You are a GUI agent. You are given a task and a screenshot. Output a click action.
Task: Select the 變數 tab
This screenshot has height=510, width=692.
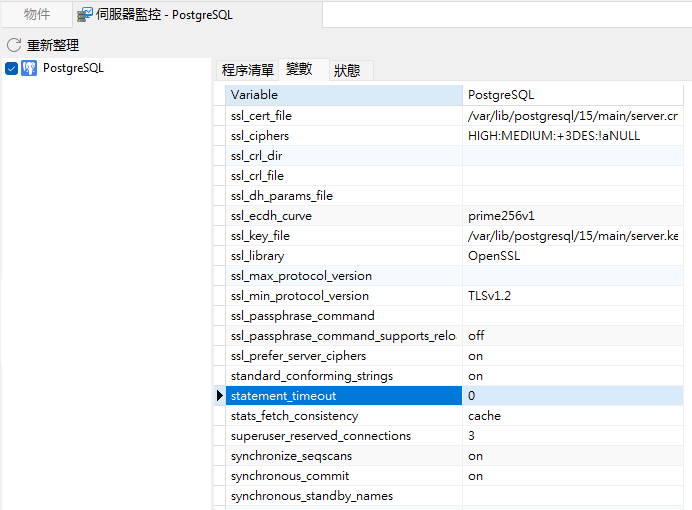[x=299, y=69]
